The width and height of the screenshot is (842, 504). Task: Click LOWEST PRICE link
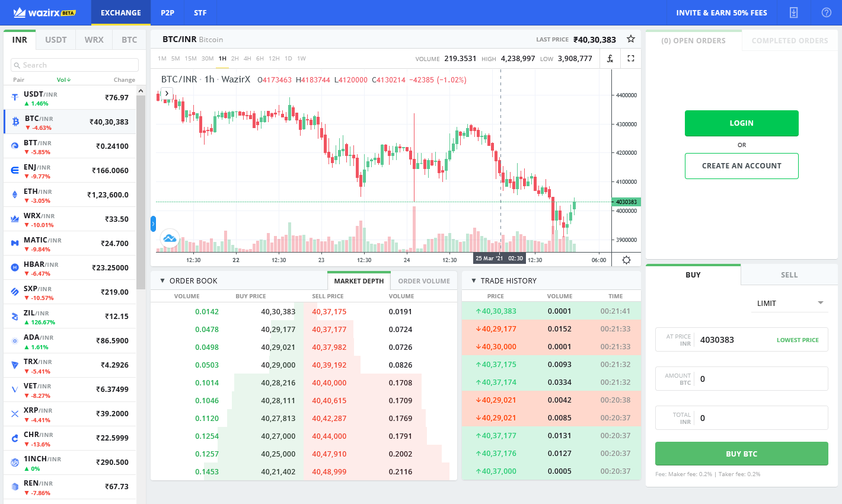[798, 340]
